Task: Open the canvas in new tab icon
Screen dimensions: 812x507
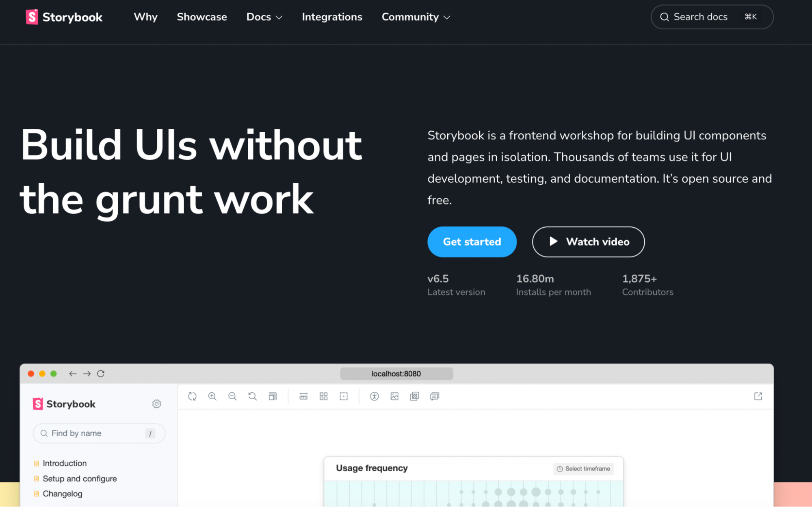Action: 758,396
